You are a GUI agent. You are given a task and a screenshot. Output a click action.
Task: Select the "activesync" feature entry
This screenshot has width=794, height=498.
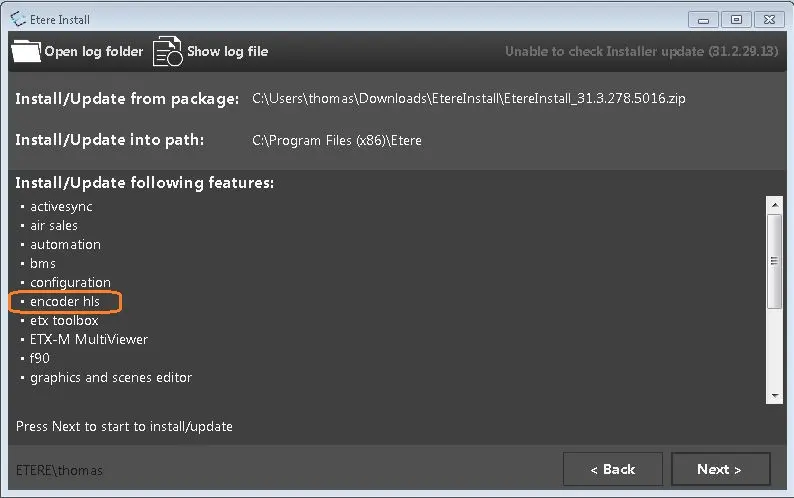click(x=61, y=206)
